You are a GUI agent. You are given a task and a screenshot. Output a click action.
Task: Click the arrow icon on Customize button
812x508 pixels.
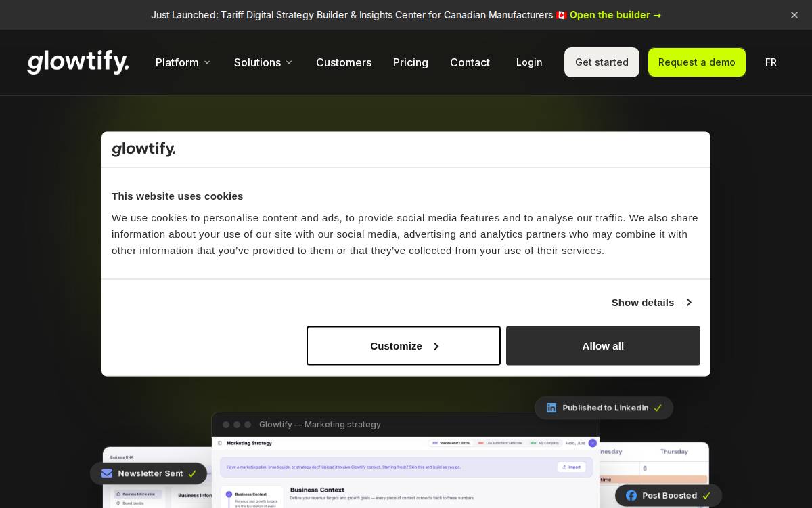436,346
